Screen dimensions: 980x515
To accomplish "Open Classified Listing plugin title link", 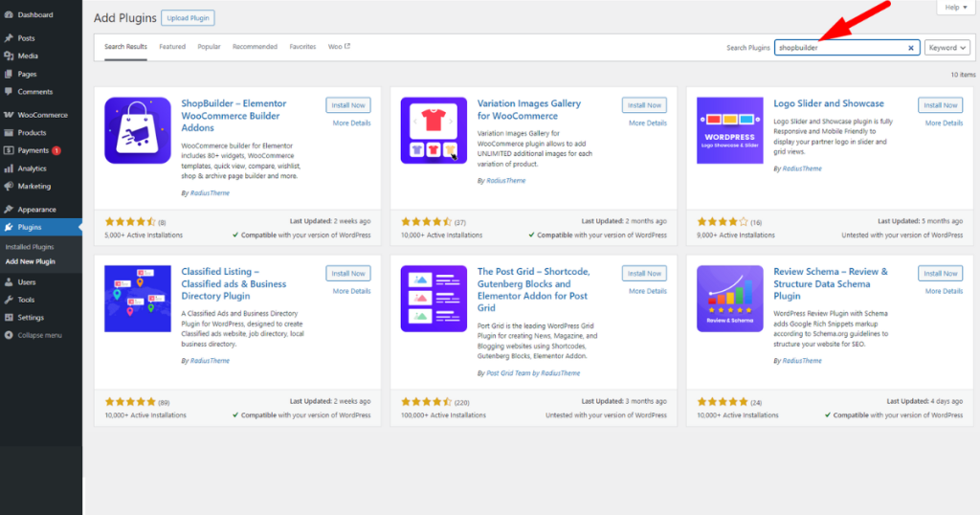I will (234, 283).
